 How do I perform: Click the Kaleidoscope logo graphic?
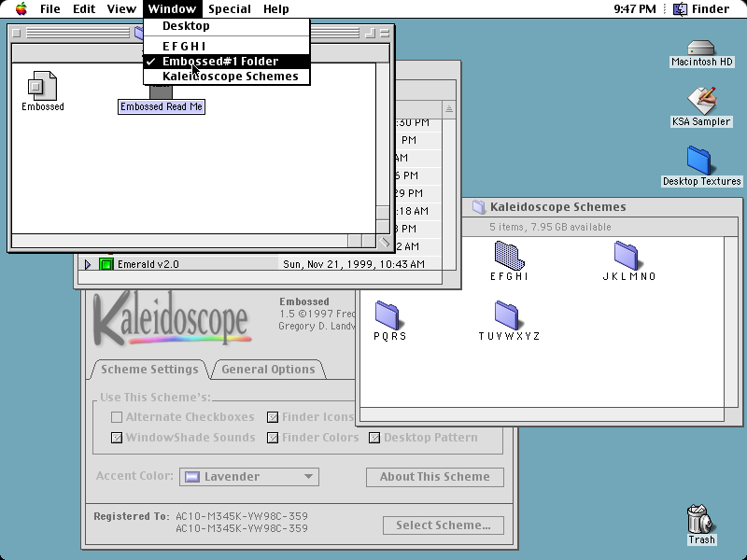coord(171,318)
